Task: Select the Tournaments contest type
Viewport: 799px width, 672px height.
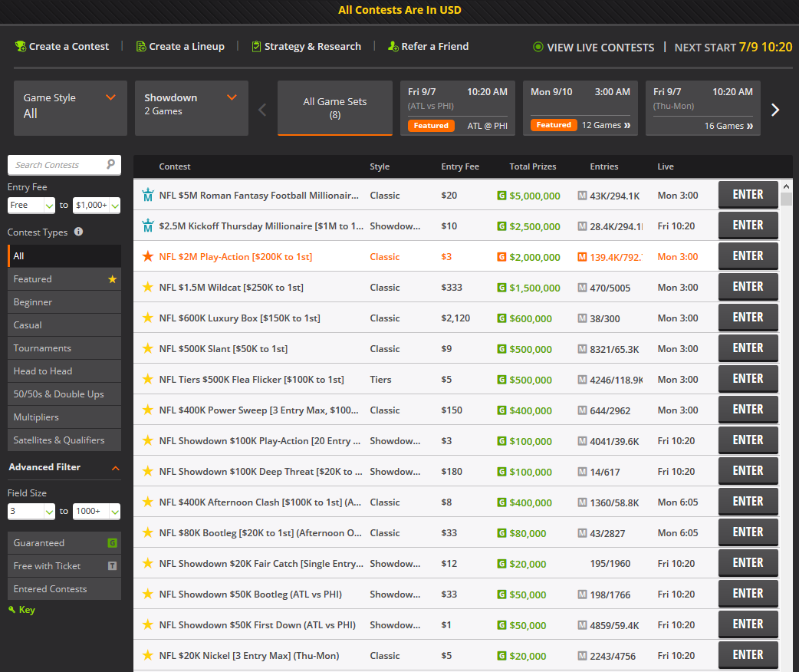Action: 64,348
